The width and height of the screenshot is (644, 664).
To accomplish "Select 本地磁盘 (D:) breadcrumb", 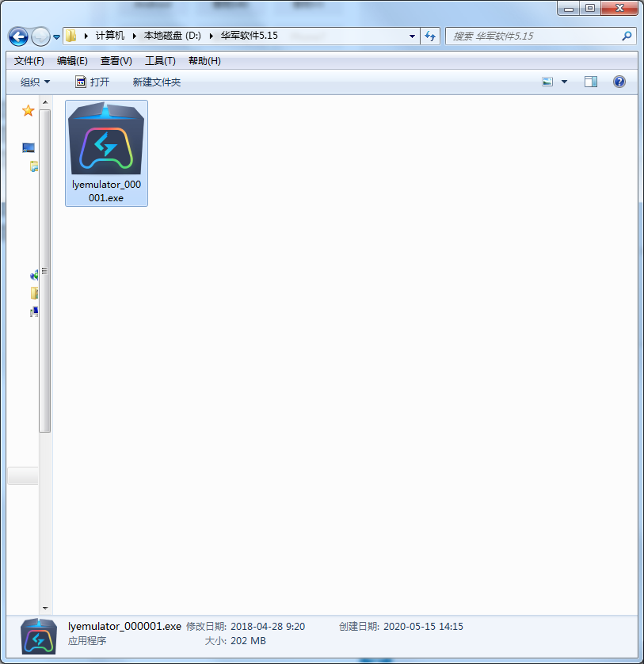I will coord(173,36).
